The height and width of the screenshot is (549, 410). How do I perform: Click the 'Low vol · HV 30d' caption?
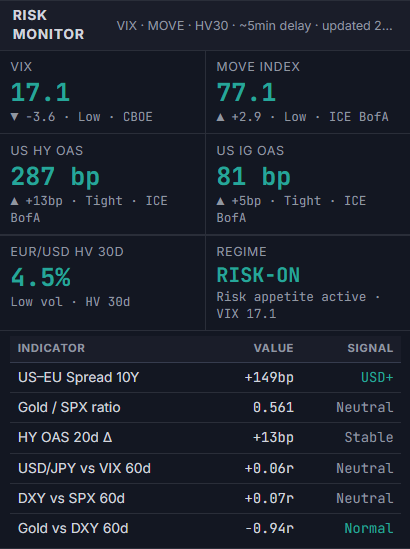[x=70, y=302]
